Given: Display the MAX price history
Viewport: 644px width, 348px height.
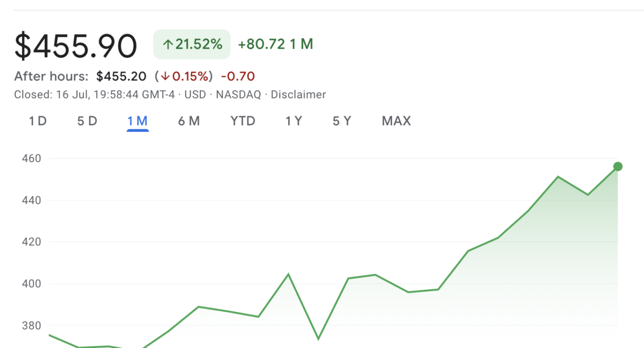Looking at the screenshot, I should point(396,121).
